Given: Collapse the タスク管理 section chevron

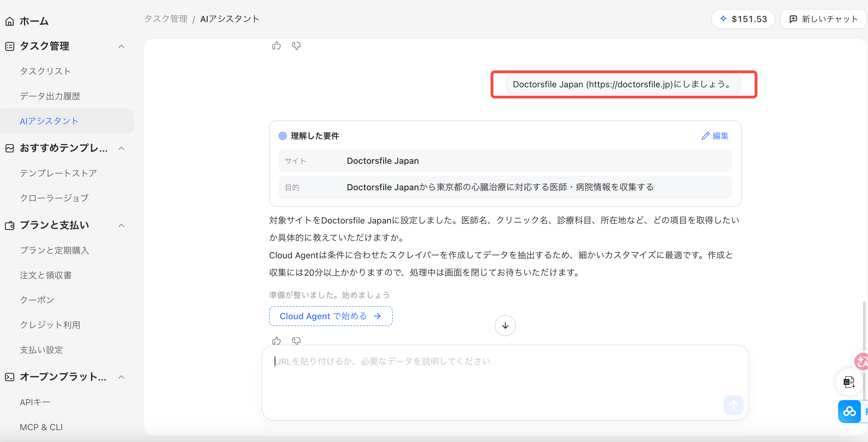Looking at the screenshot, I should coord(122,47).
